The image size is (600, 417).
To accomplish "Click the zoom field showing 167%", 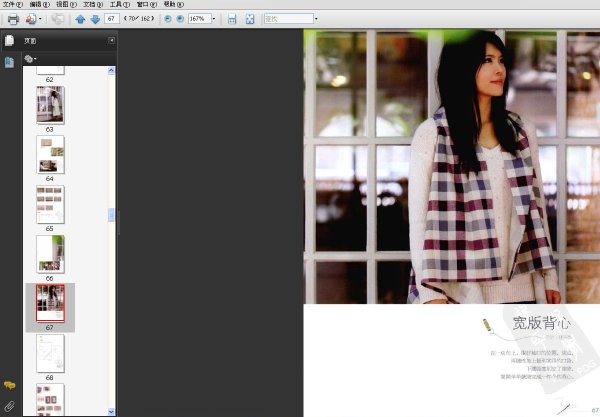I will pyautogui.click(x=199, y=19).
